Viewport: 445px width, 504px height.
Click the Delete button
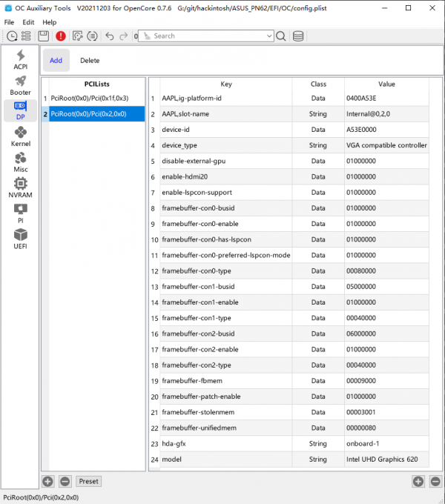coord(90,60)
